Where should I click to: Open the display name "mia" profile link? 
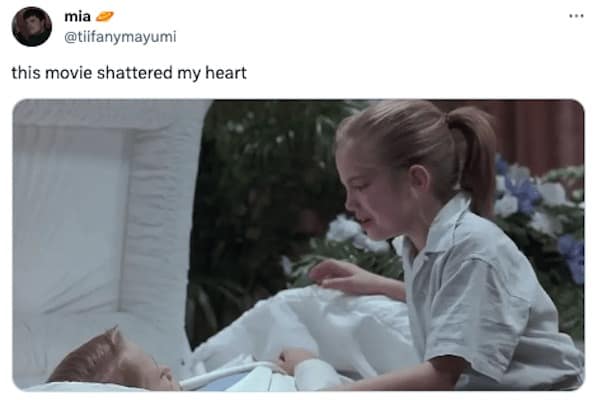click(x=77, y=16)
